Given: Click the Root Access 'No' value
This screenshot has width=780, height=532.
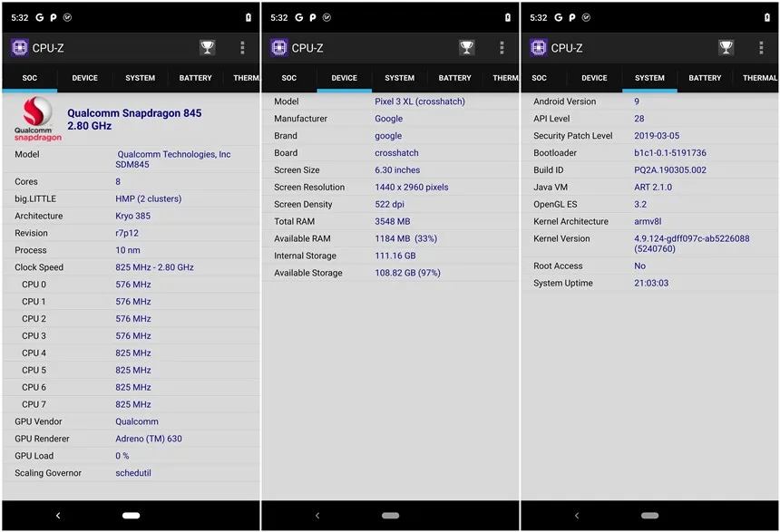Looking at the screenshot, I should (x=639, y=266).
